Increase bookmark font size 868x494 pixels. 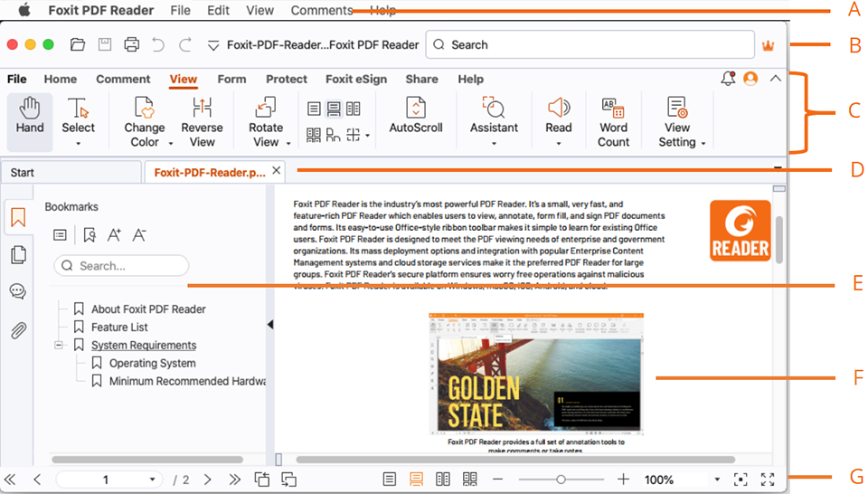tap(114, 235)
